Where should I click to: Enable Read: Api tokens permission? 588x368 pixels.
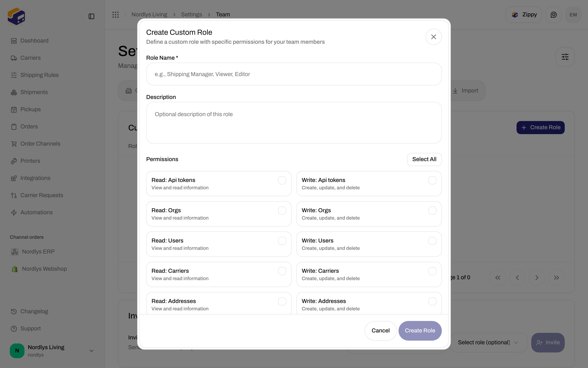pos(282,180)
